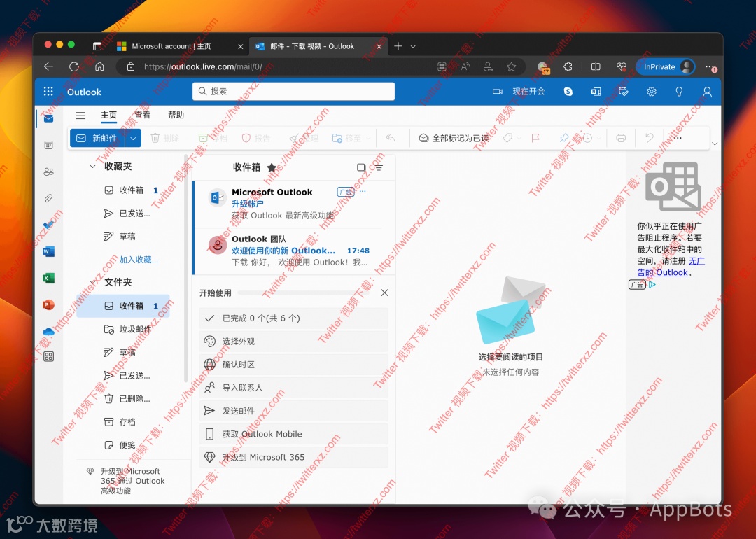Click browser refresh button
Viewport: 756px width, 539px height.
(73, 66)
